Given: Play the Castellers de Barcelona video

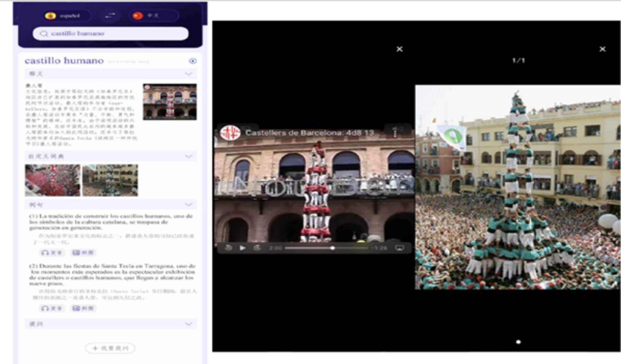Looking at the screenshot, I should coord(243,248).
